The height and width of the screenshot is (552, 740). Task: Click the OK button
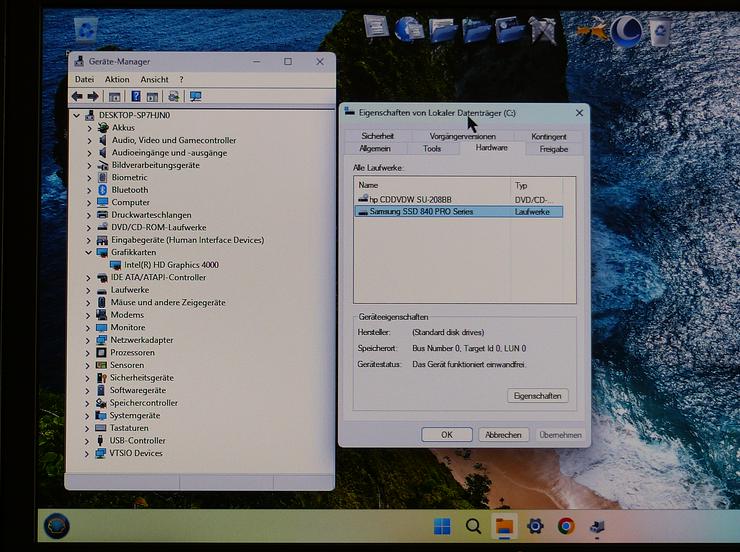(446, 435)
